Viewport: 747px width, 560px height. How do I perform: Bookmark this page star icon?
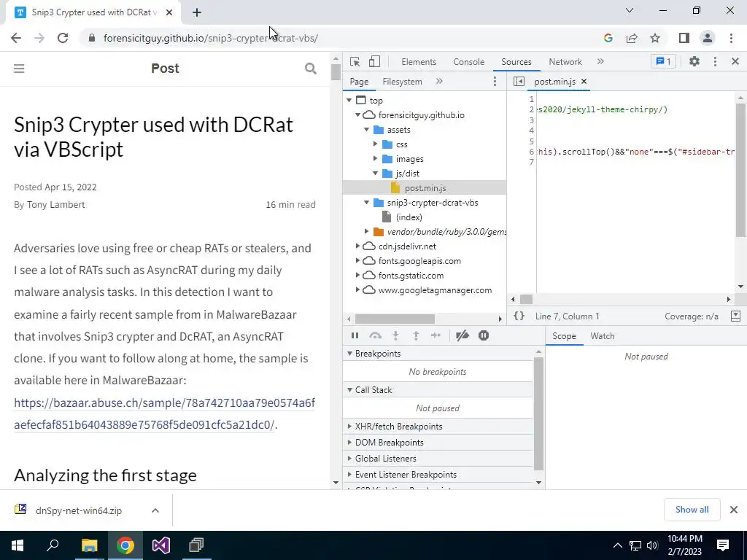(655, 38)
